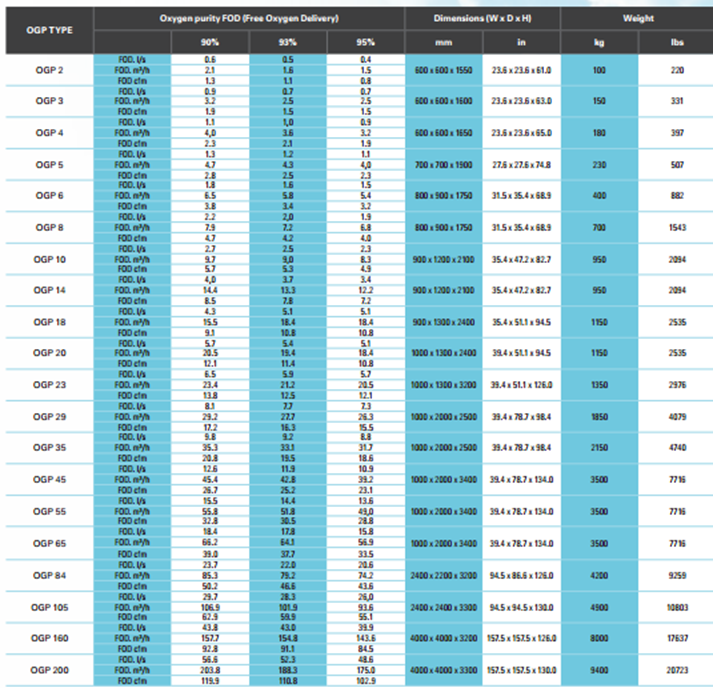This screenshot has width=713, height=688.
Task: Click the OGP 84 row label
Action: point(50,576)
